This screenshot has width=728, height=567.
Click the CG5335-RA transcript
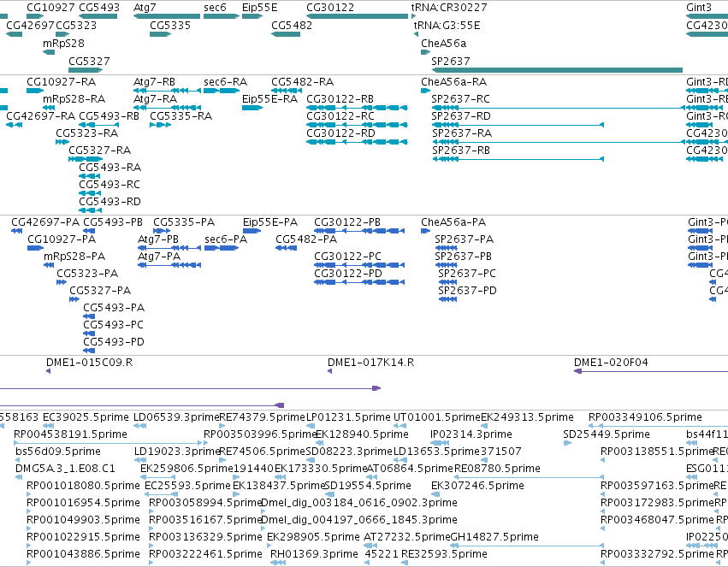160,125
